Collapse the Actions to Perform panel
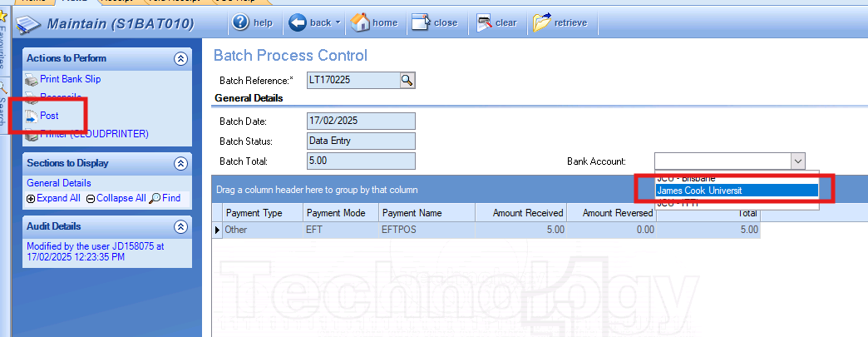 [180, 58]
